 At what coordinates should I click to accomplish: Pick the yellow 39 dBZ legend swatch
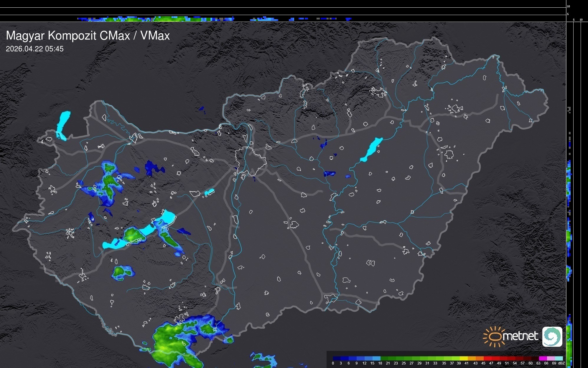tap(463, 358)
